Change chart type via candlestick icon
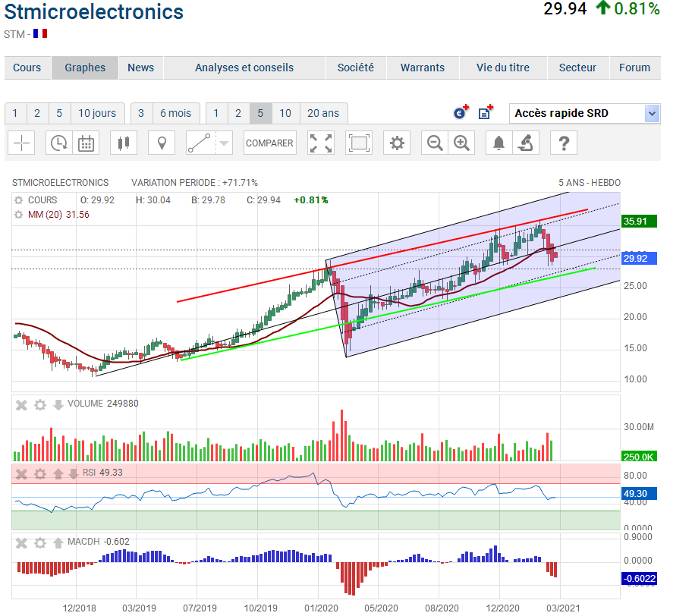 point(124,143)
